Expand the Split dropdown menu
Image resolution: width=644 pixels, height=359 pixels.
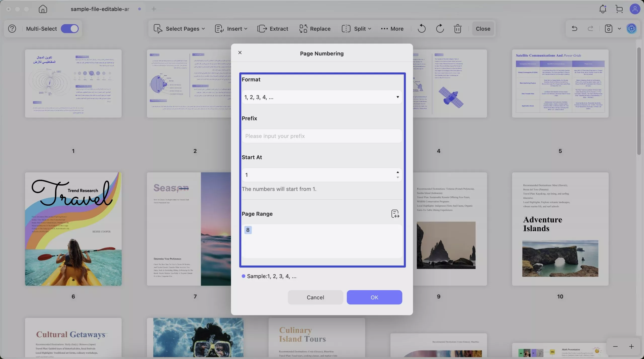(x=356, y=29)
